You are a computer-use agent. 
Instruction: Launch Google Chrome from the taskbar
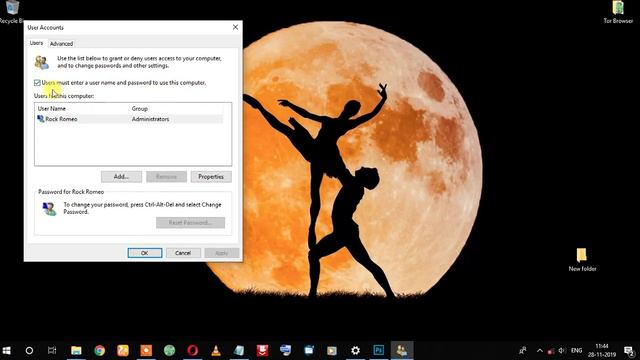tap(100, 350)
